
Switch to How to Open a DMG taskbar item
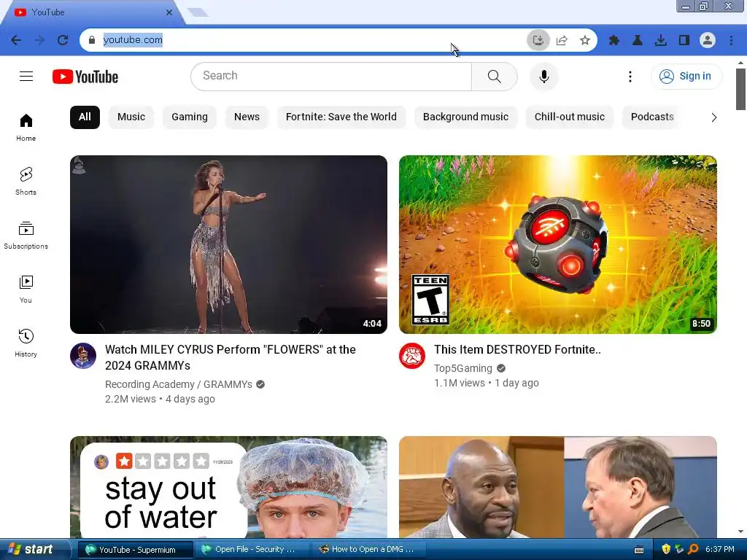pos(368,550)
